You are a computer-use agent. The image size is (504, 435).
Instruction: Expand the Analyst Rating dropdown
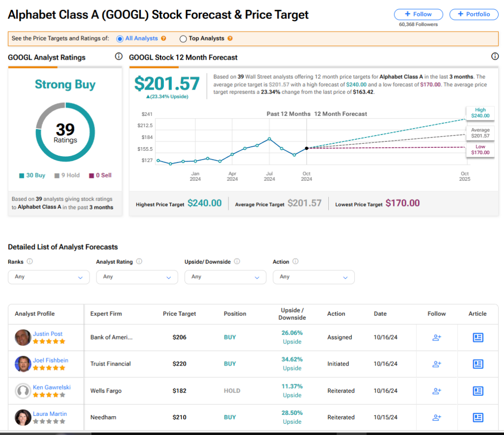tap(137, 277)
